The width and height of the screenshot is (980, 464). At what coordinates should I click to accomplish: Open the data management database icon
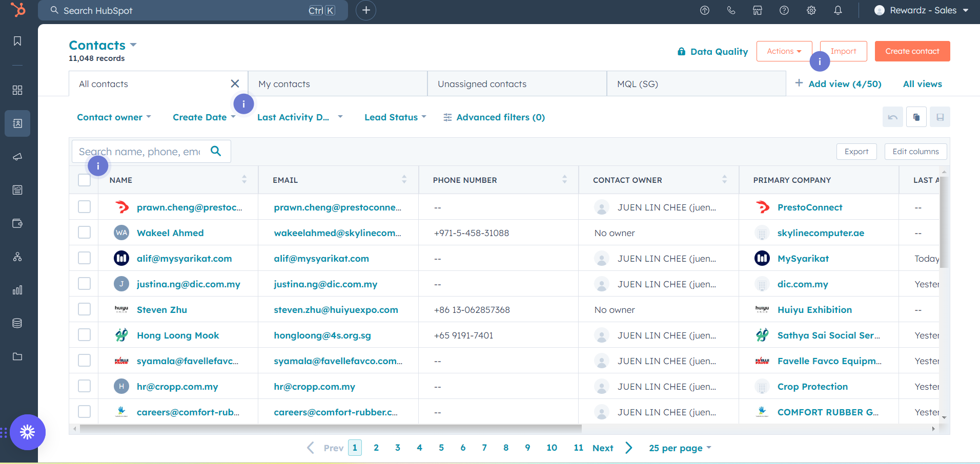(17, 323)
